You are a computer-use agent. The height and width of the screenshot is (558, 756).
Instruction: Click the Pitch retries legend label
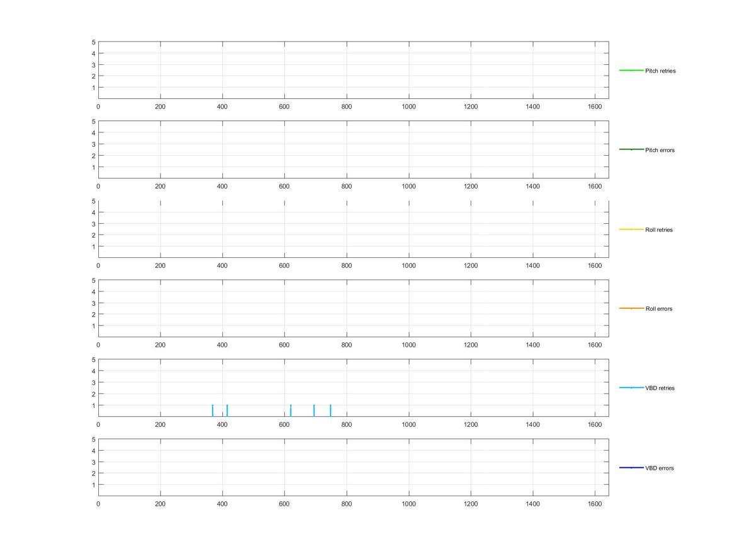pos(660,71)
